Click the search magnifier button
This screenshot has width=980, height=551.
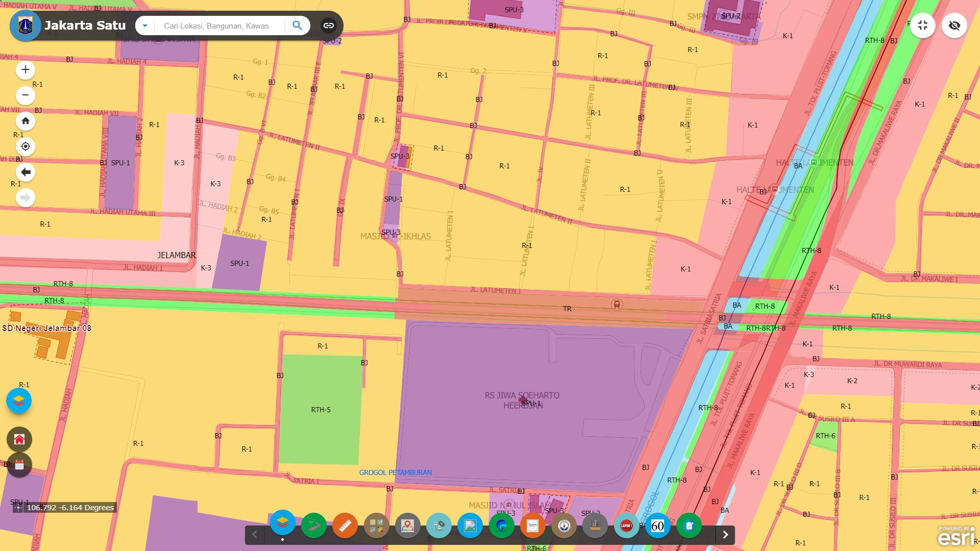point(297,26)
